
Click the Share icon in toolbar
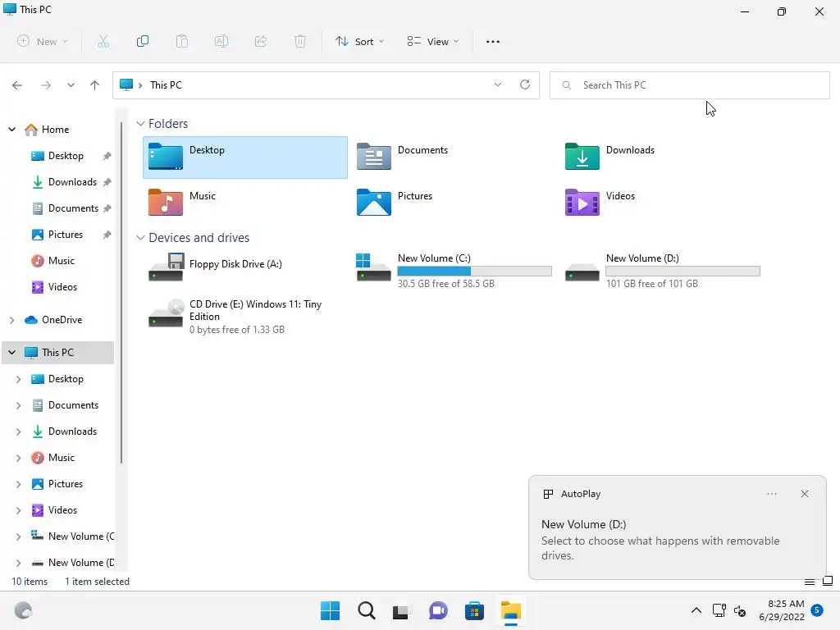261,41
